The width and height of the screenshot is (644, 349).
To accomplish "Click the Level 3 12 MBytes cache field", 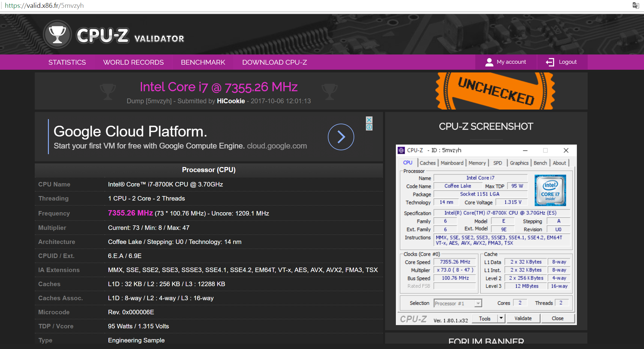I will (527, 286).
